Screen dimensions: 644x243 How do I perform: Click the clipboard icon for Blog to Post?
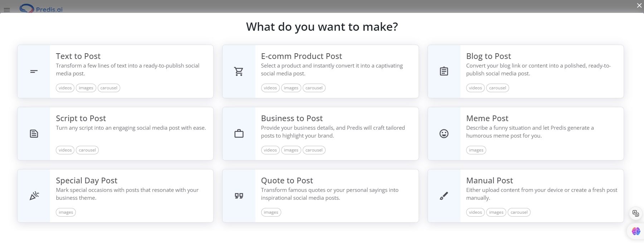(x=444, y=71)
